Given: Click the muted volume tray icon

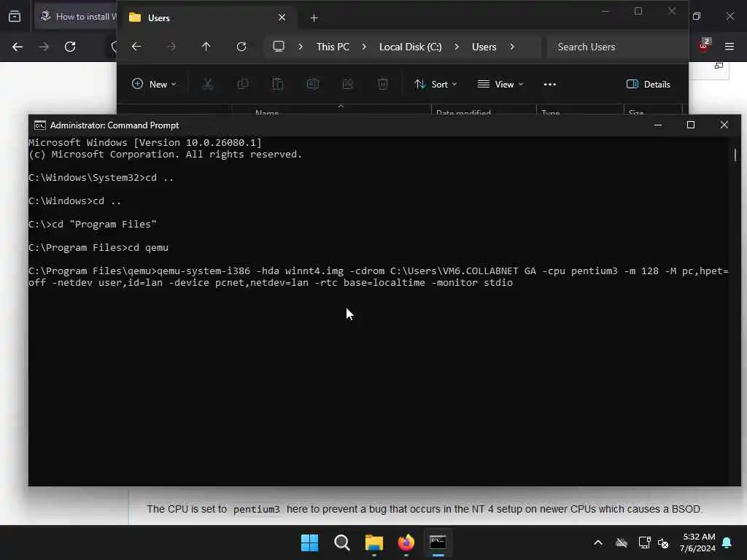Looking at the screenshot, I should click(663, 542).
